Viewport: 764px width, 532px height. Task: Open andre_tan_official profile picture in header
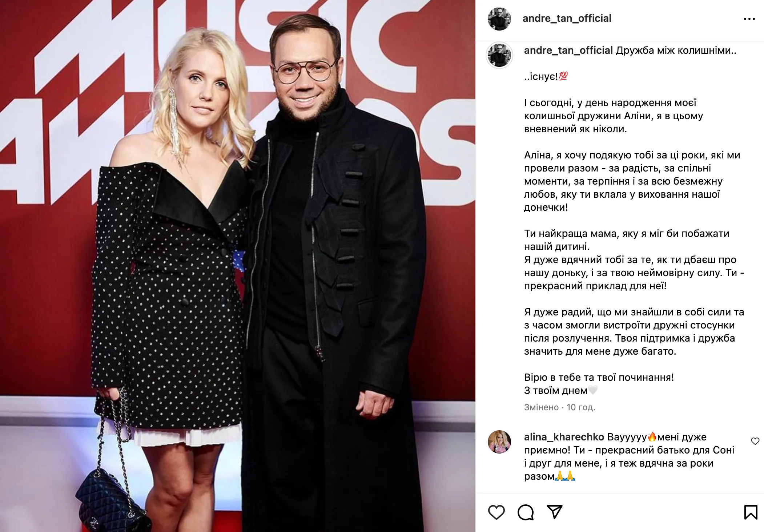tap(499, 19)
